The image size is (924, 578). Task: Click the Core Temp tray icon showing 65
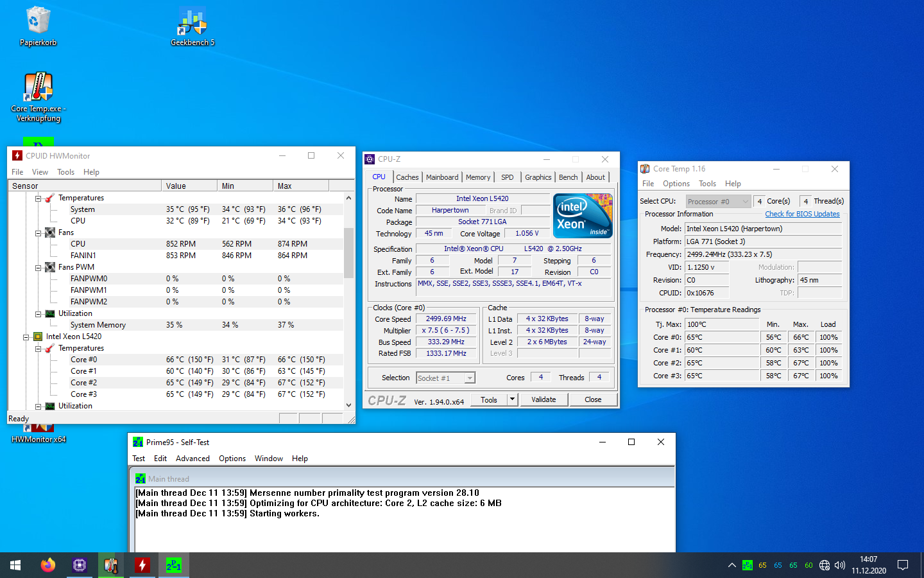point(762,565)
